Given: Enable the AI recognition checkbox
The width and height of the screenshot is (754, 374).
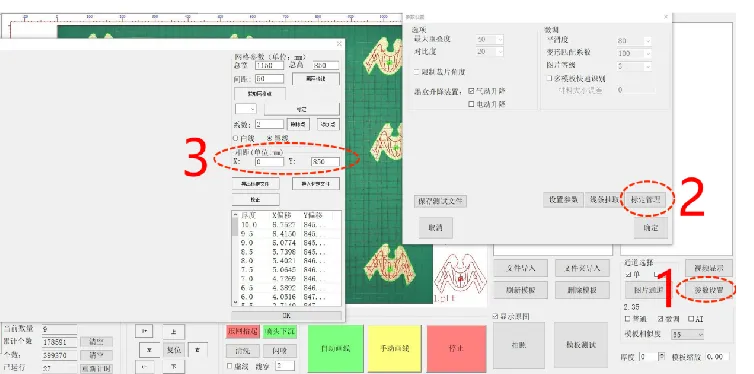Looking at the screenshot, I should [x=691, y=319].
